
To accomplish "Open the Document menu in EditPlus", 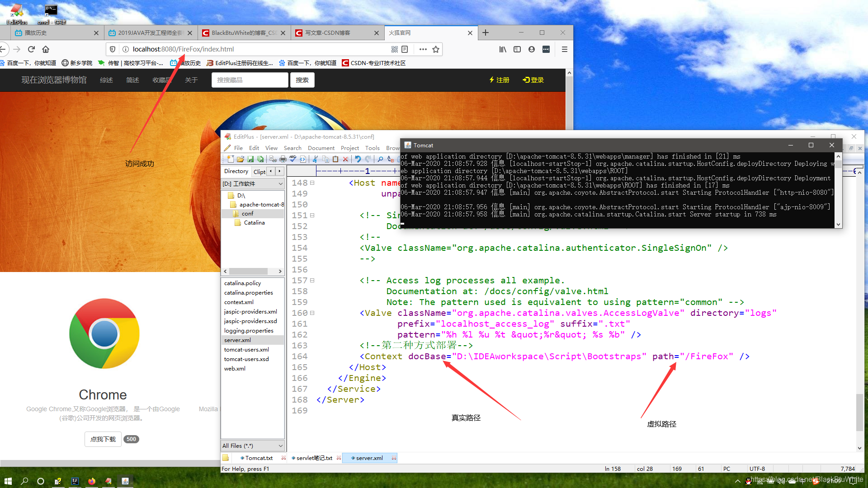I will [321, 148].
